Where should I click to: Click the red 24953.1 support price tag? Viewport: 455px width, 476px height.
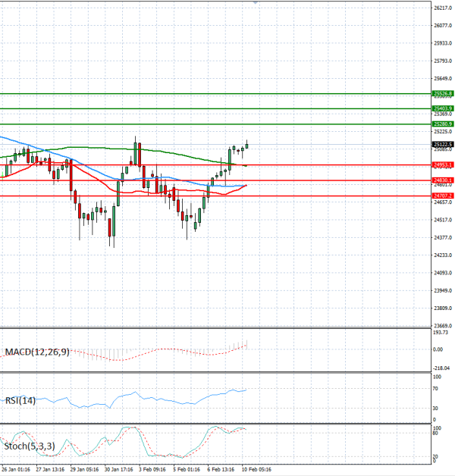[443, 164]
